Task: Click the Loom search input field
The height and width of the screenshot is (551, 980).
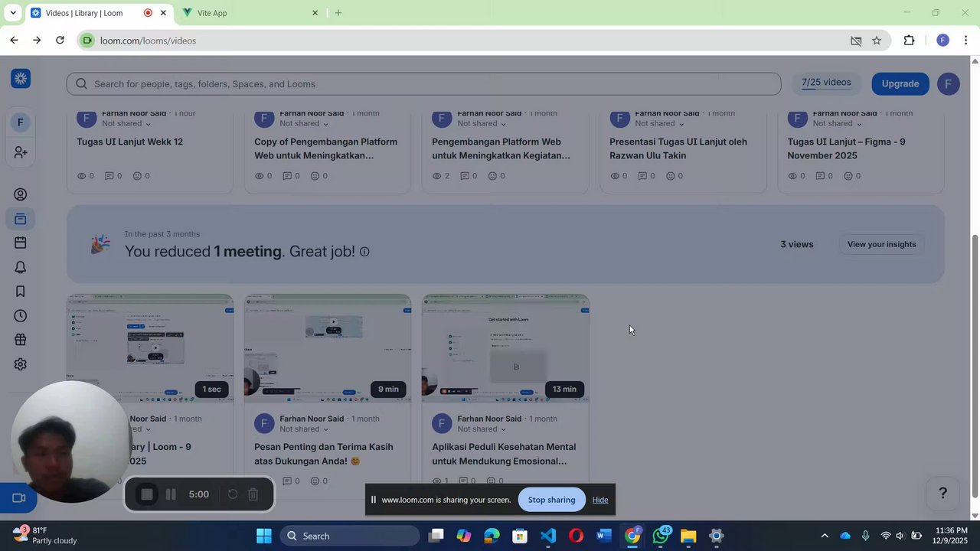Action: coord(423,84)
